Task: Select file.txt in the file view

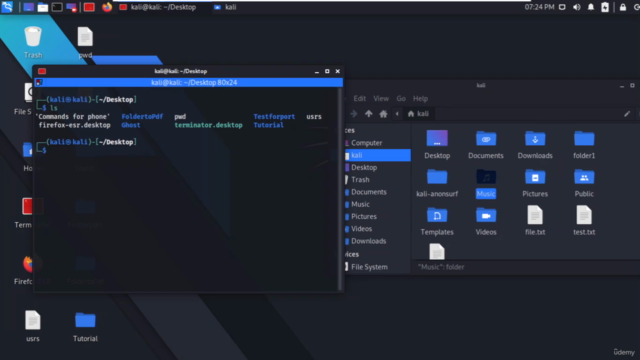Action: [535, 221]
